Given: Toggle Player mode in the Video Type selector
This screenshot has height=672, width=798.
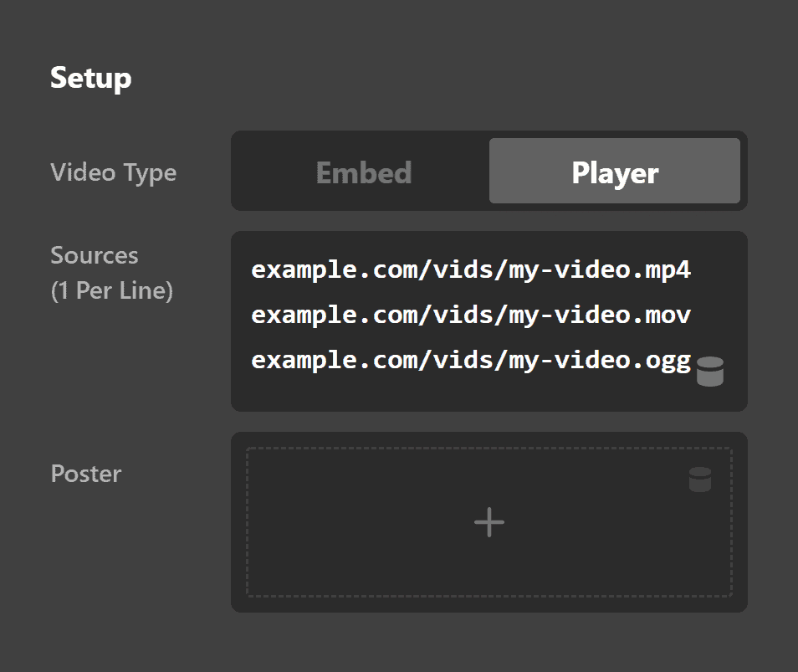Looking at the screenshot, I should pyautogui.click(x=615, y=171).
